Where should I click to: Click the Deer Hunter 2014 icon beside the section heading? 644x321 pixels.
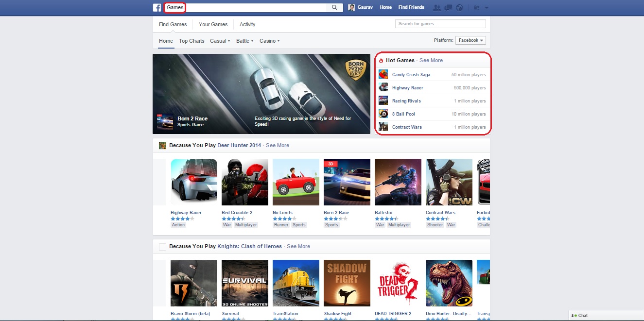pos(163,145)
